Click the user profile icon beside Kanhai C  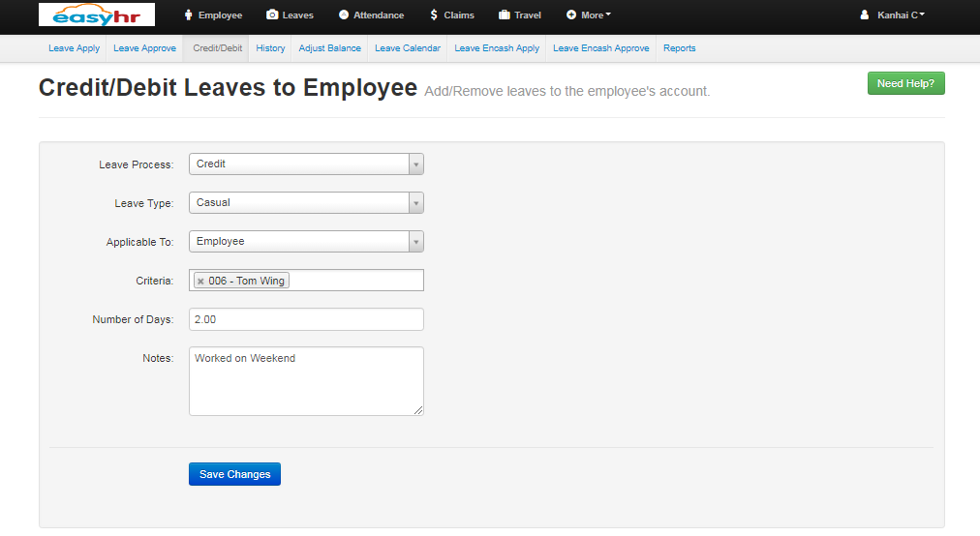865,15
